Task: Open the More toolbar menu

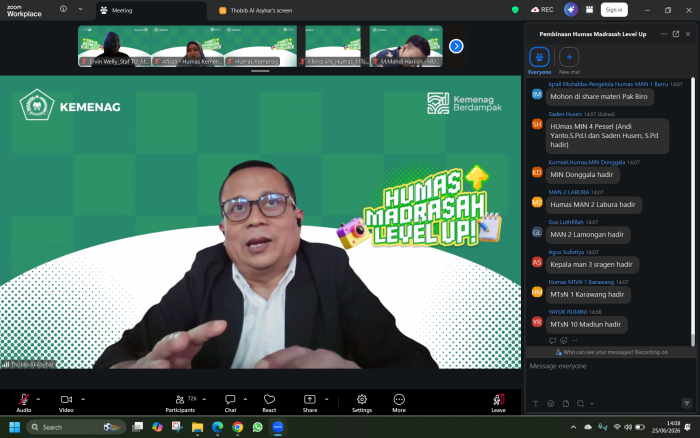Action: (399, 403)
